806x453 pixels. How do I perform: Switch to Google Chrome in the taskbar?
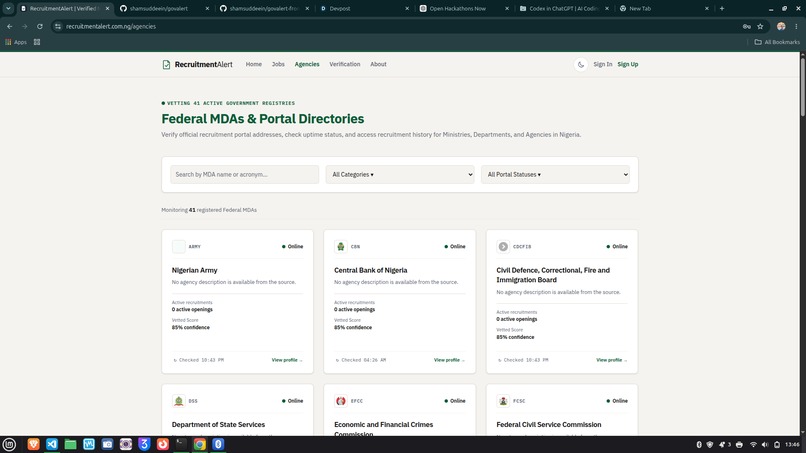click(x=199, y=444)
